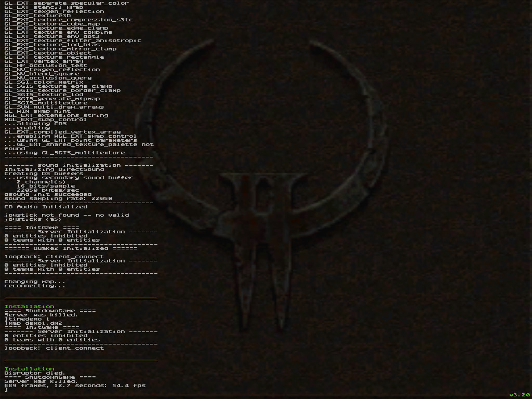This screenshot has height=399, width=532.
Task: Select the GL_EXT_texture_filter_anisotropic line
Action: pyautogui.click(x=73, y=41)
